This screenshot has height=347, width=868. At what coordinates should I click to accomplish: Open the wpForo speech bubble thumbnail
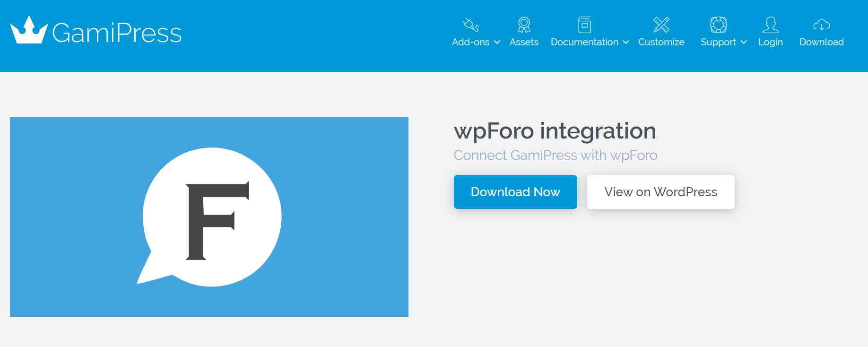click(x=209, y=217)
